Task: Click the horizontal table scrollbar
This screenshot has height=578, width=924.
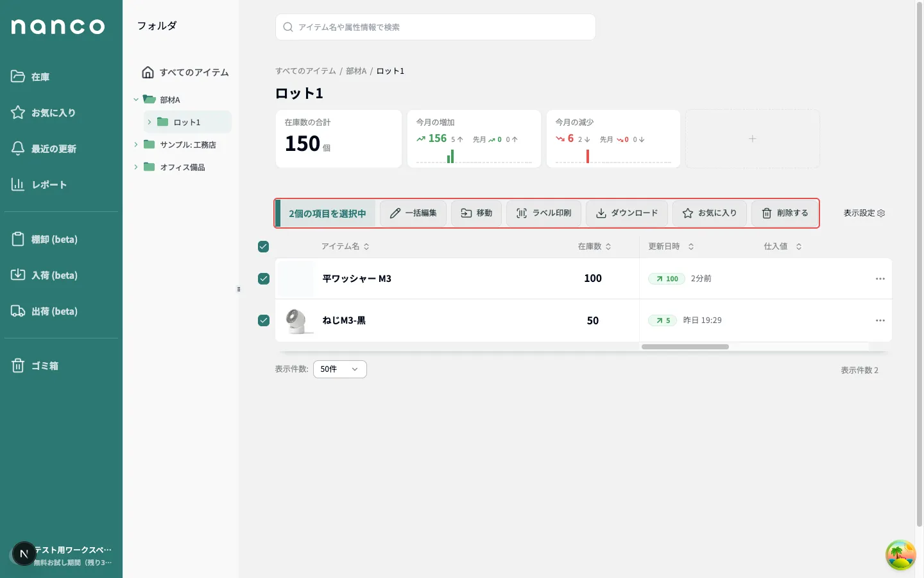Action: tap(685, 347)
